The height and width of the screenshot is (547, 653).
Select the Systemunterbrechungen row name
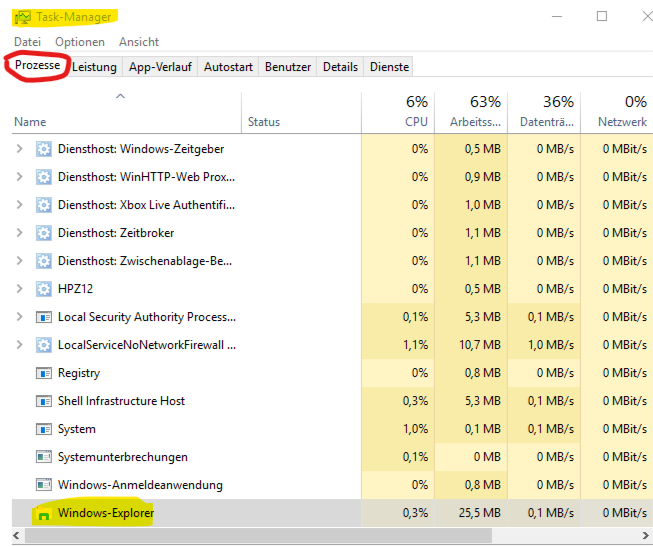click(x=122, y=457)
